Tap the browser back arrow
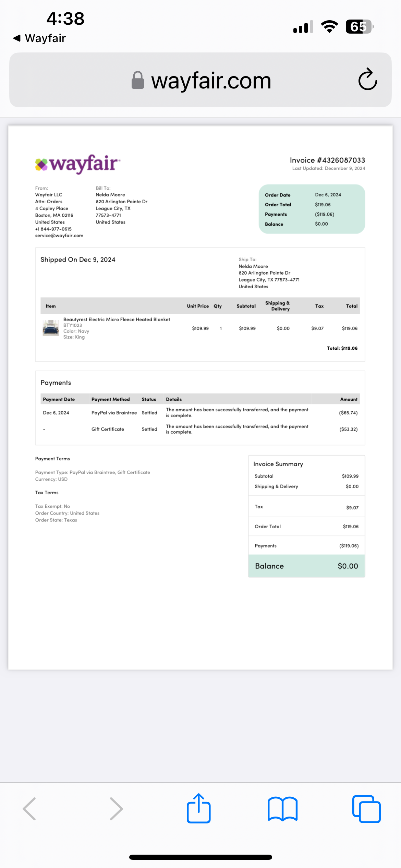The image size is (401, 868). pos(29,809)
